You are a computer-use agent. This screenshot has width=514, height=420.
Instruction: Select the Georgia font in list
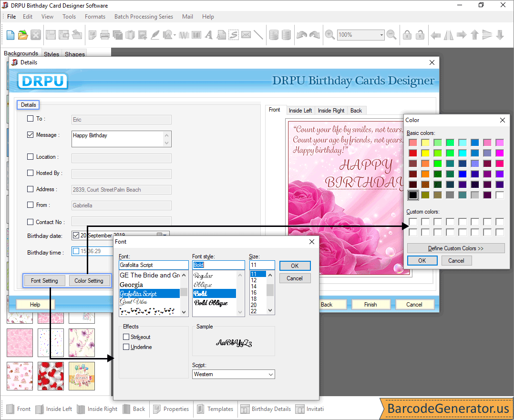point(132,285)
